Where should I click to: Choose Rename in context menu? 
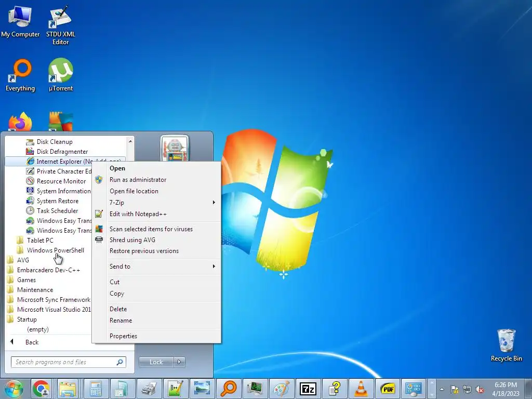pyautogui.click(x=156, y=321)
